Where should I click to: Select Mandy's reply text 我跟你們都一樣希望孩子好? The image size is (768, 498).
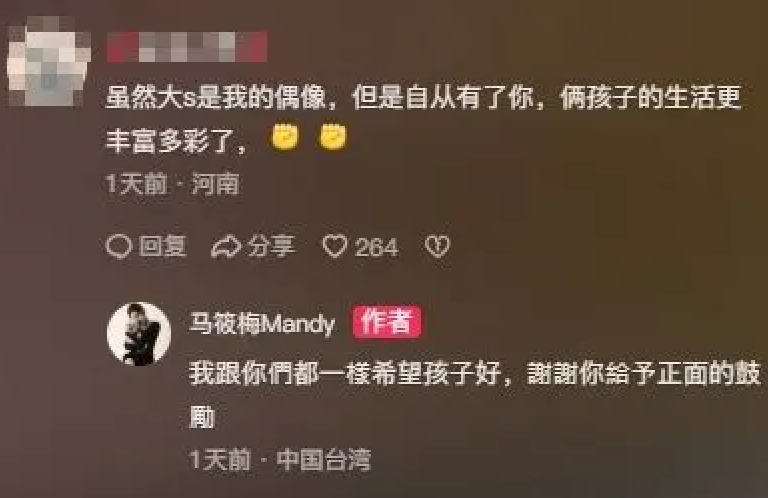coord(475,395)
